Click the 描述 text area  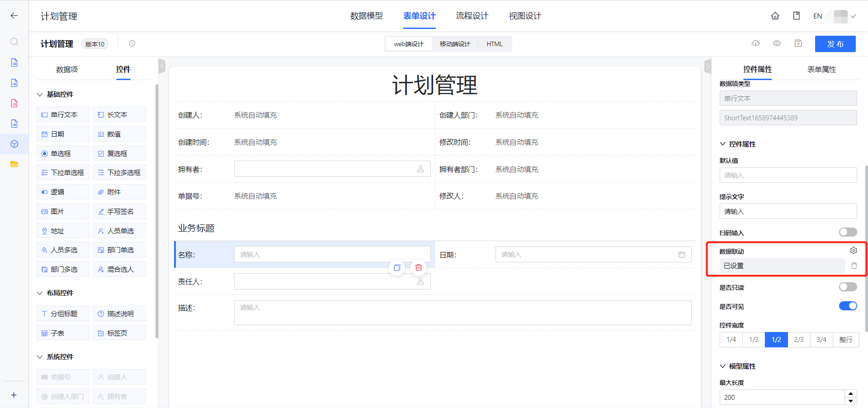[x=462, y=313]
